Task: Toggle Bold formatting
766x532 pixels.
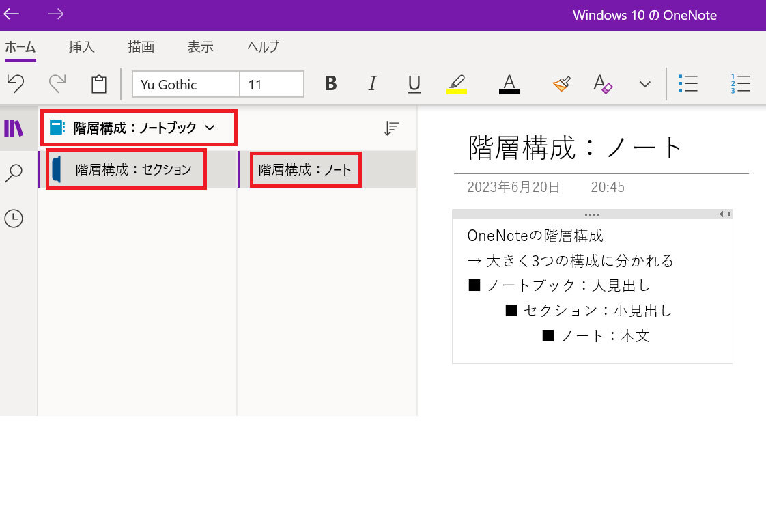Action: point(331,84)
